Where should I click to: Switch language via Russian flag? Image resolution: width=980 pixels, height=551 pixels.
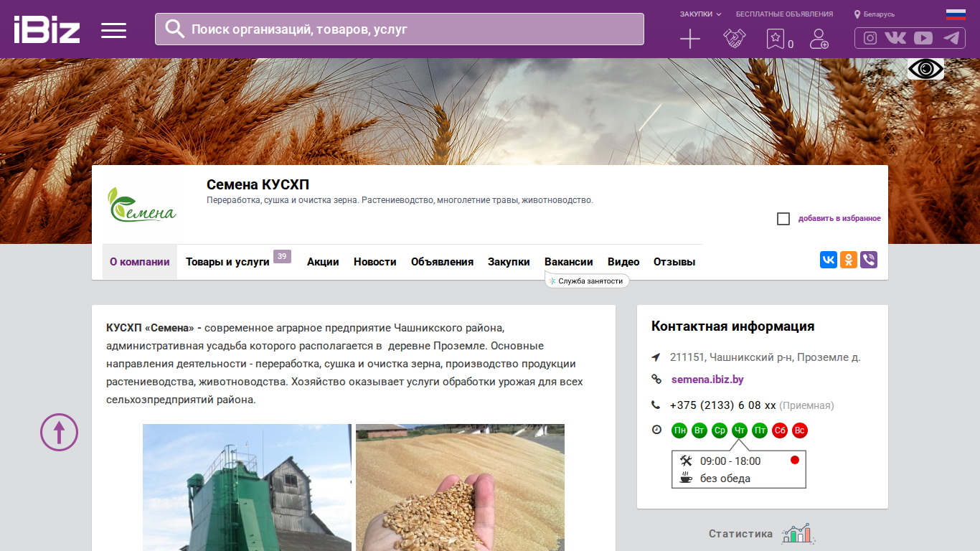click(956, 14)
